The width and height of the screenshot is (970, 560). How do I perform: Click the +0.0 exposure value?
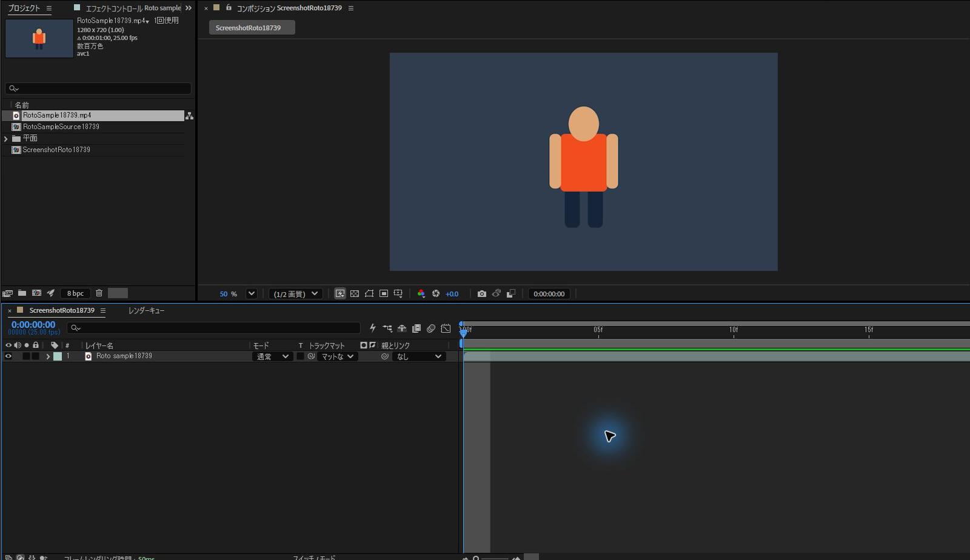[452, 293]
